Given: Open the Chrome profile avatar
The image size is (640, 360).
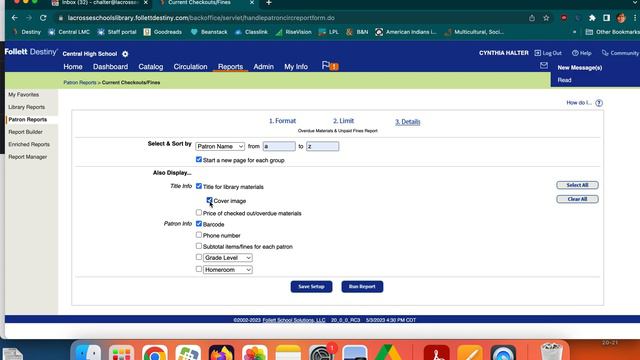Looking at the screenshot, I should click(621, 18).
